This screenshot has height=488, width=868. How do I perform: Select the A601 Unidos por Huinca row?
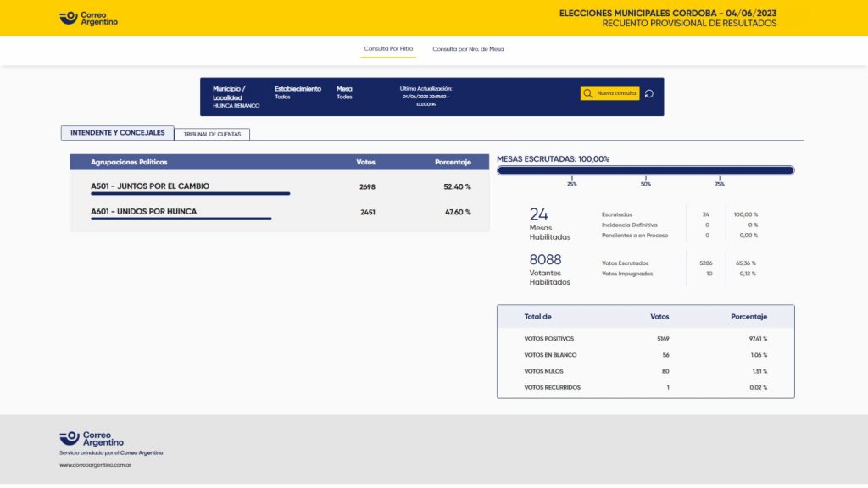click(x=280, y=213)
